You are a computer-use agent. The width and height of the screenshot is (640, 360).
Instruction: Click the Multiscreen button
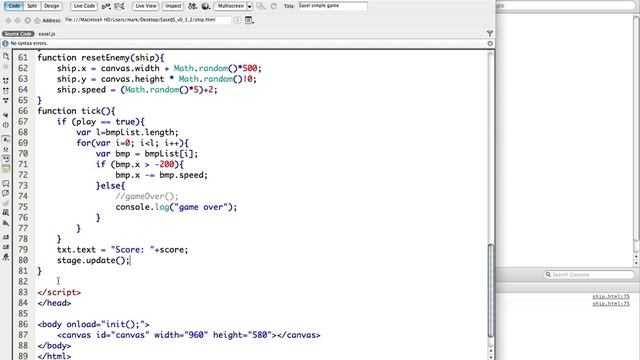[x=230, y=6]
